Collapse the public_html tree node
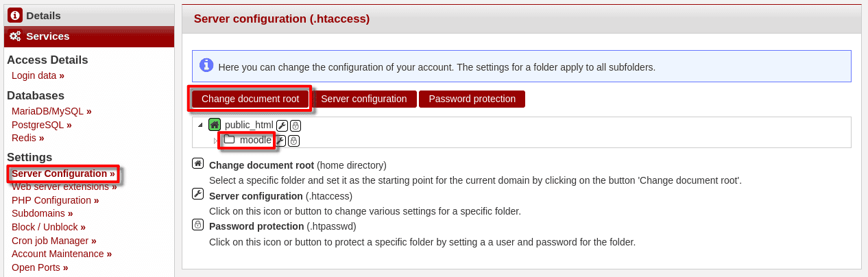868x277 pixels. (x=200, y=125)
